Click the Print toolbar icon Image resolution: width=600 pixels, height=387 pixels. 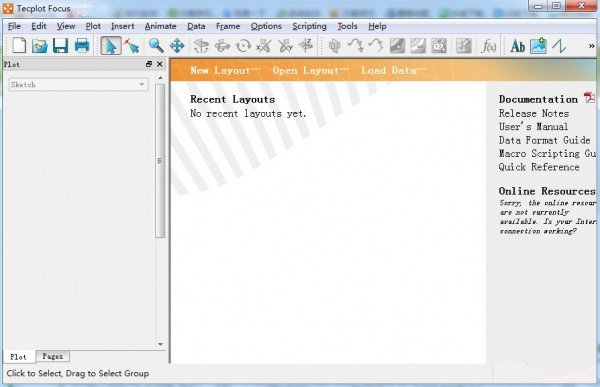tap(82, 46)
